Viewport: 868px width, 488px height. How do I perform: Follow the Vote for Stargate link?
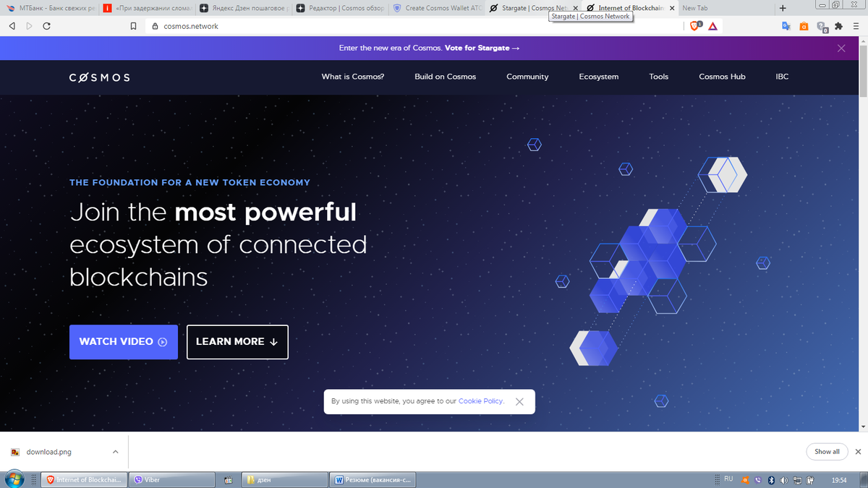482,48
